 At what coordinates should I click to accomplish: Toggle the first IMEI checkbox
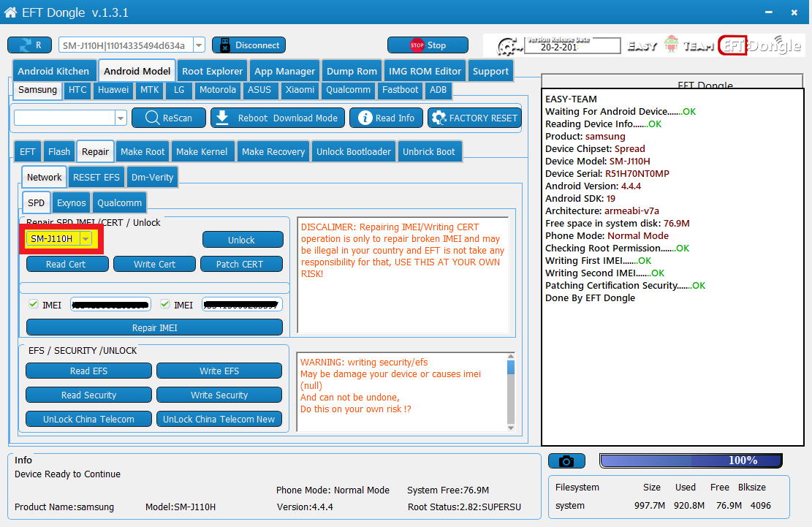tap(33, 305)
